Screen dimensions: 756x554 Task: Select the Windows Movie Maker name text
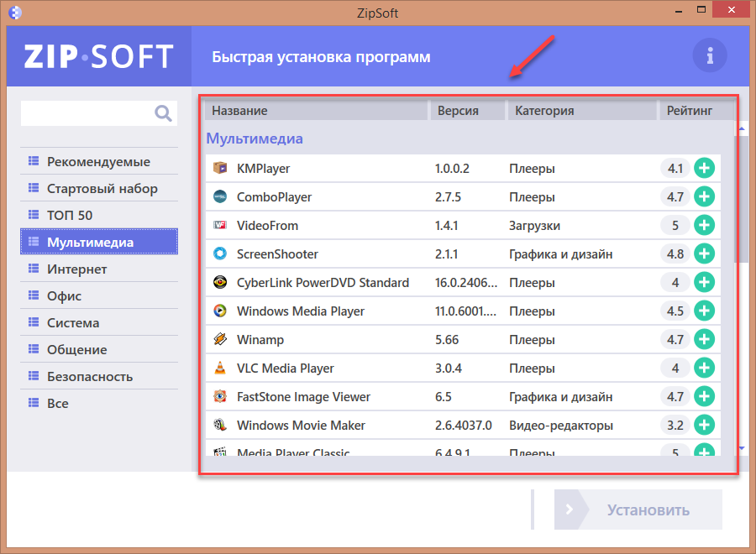click(301, 426)
